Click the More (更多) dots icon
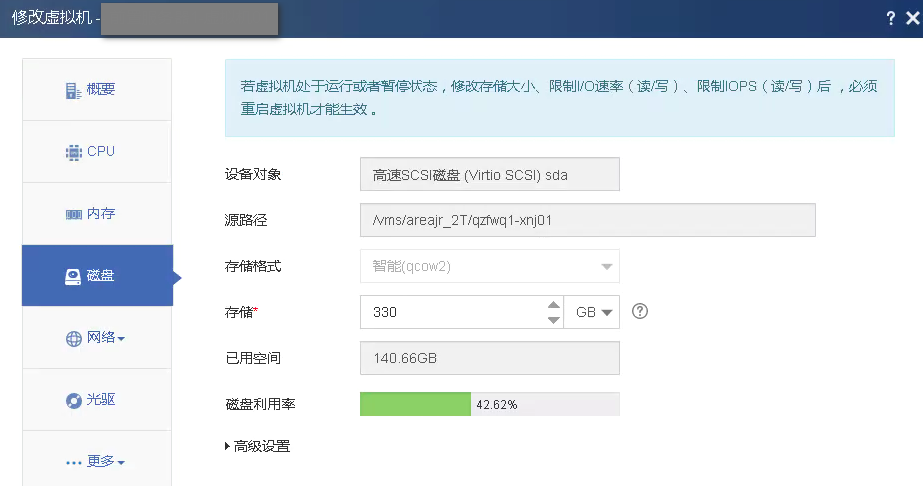Viewport: 923px width, 486px height. 73,462
